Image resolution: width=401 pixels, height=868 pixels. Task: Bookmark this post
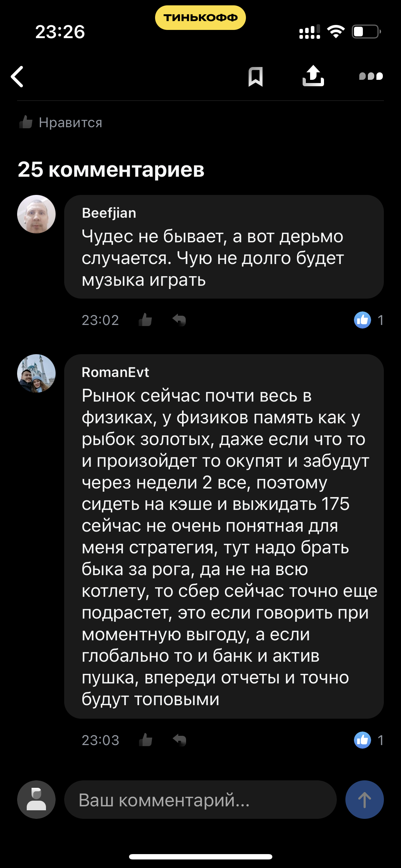[x=256, y=77]
